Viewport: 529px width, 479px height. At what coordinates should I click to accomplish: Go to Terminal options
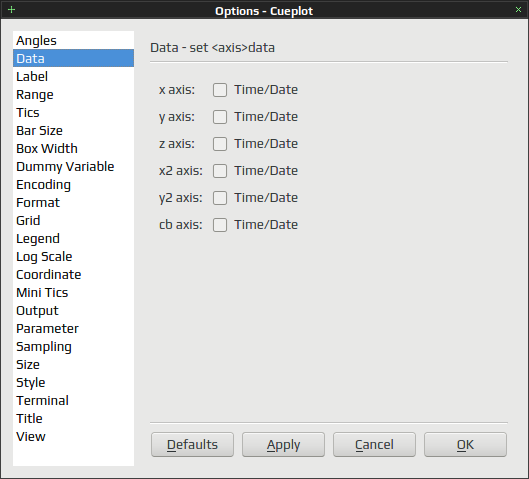tap(73, 400)
